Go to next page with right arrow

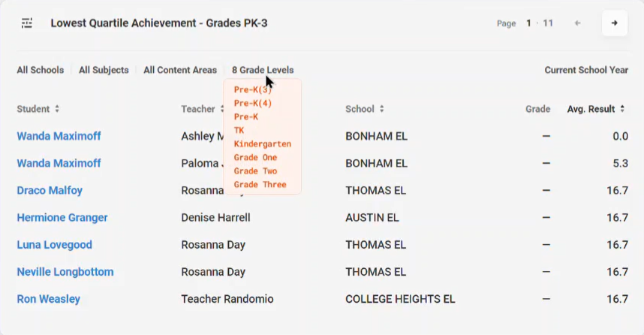click(x=615, y=23)
